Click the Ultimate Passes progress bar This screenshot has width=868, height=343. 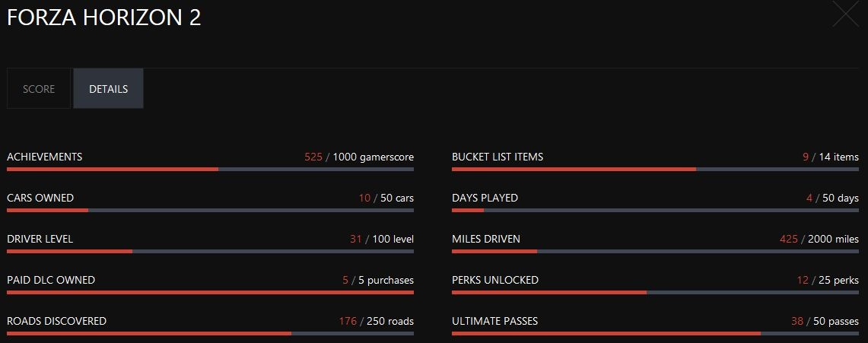pyautogui.click(x=655, y=333)
